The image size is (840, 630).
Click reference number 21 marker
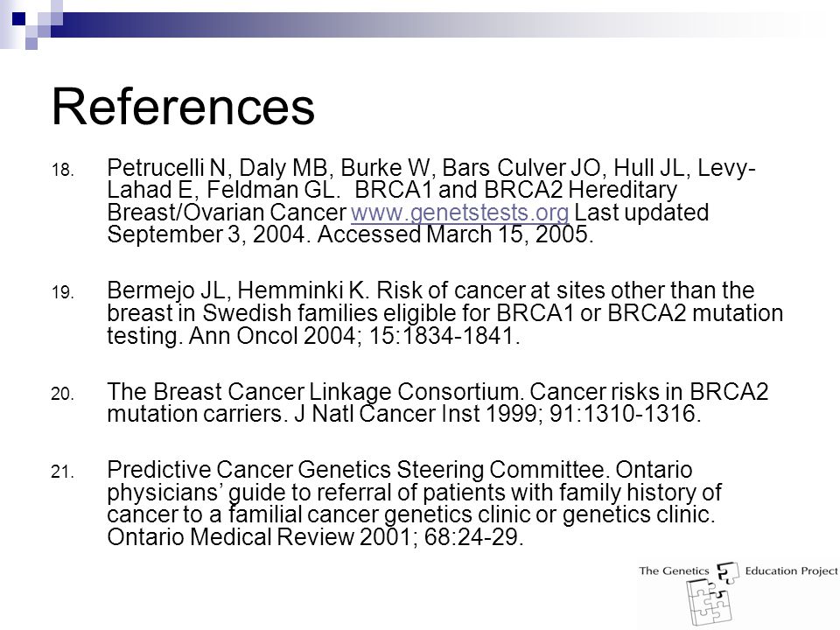tap(63, 472)
